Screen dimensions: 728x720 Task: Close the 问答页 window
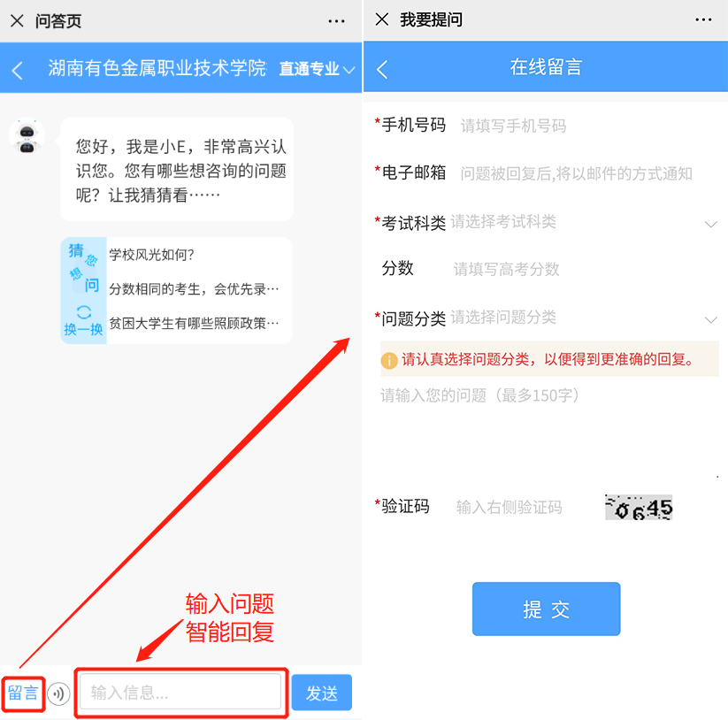pos(17,21)
